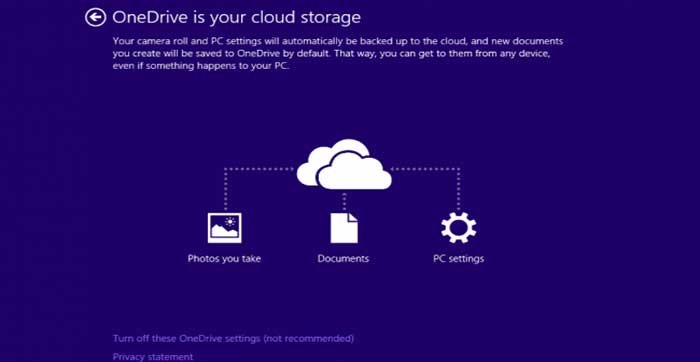This screenshot has height=362, width=700.
Task: Select the blank document page icon
Action: pyautogui.click(x=344, y=228)
